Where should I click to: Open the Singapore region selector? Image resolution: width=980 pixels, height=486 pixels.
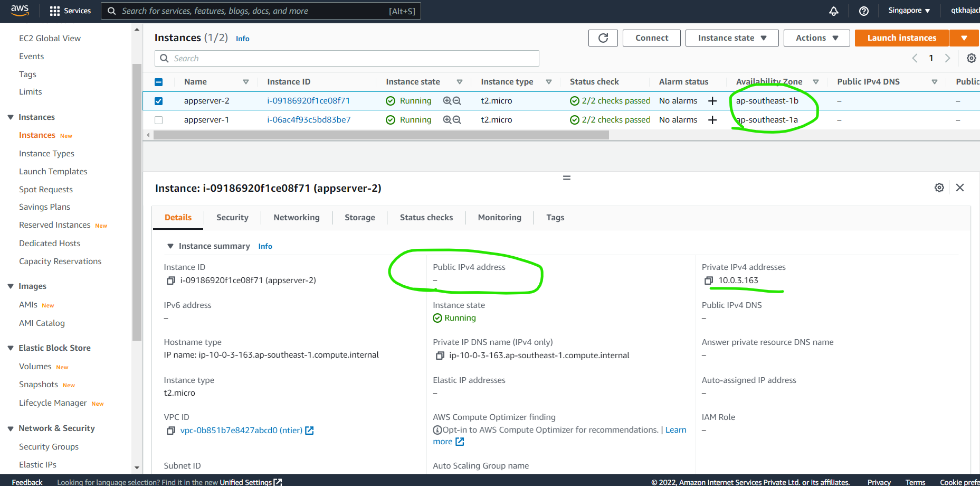click(x=909, y=11)
